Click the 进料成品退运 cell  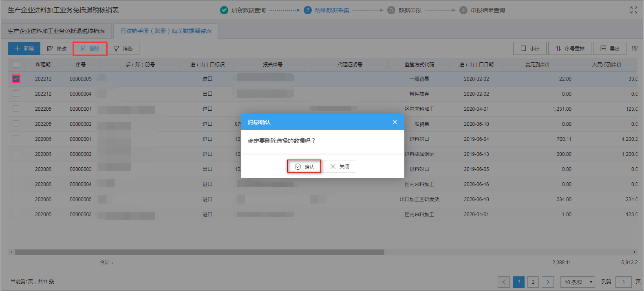pos(419,154)
